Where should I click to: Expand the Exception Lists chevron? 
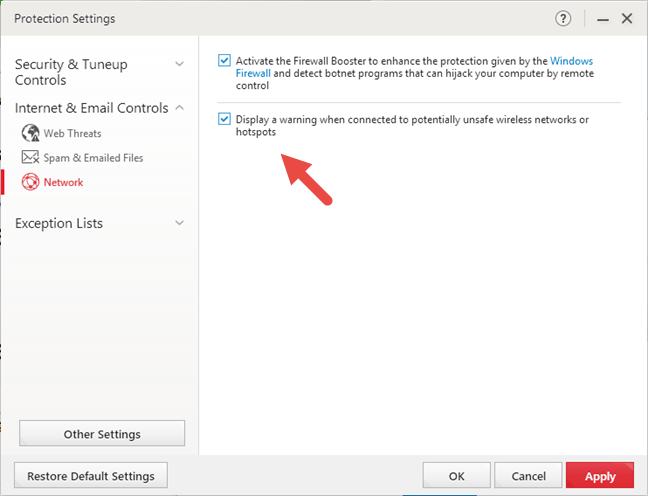[x=179, y=223]
